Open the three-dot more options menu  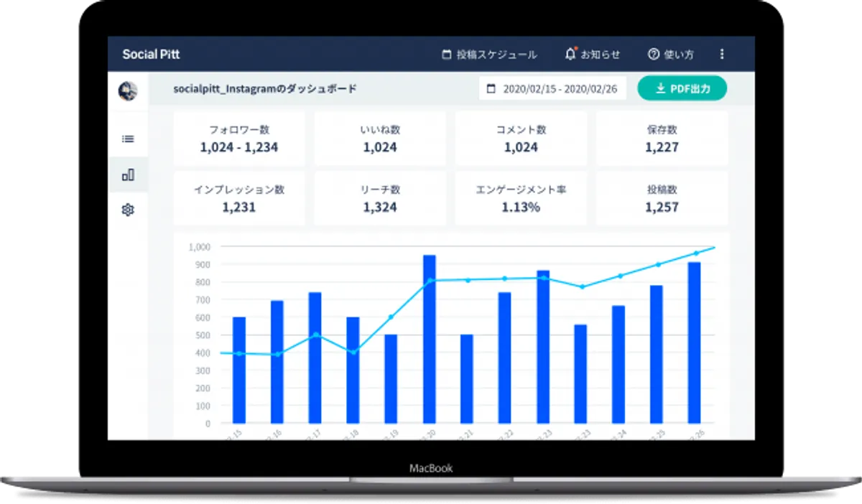(x=722, y=54)
